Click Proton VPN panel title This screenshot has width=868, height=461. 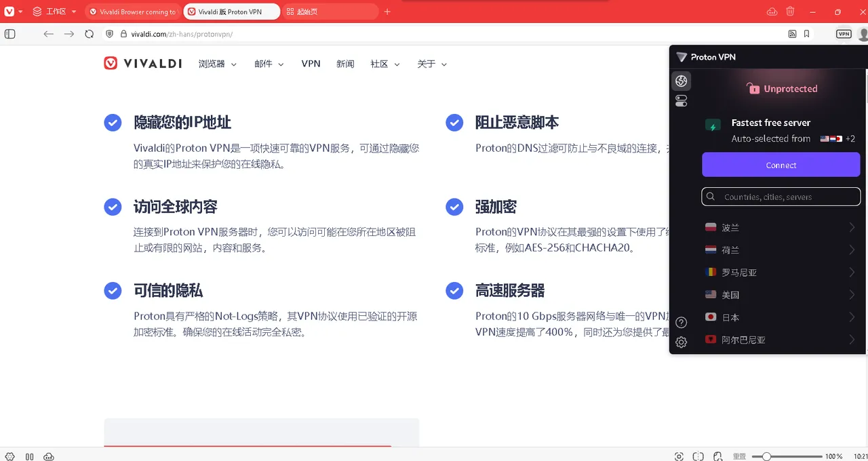point(713,57)
